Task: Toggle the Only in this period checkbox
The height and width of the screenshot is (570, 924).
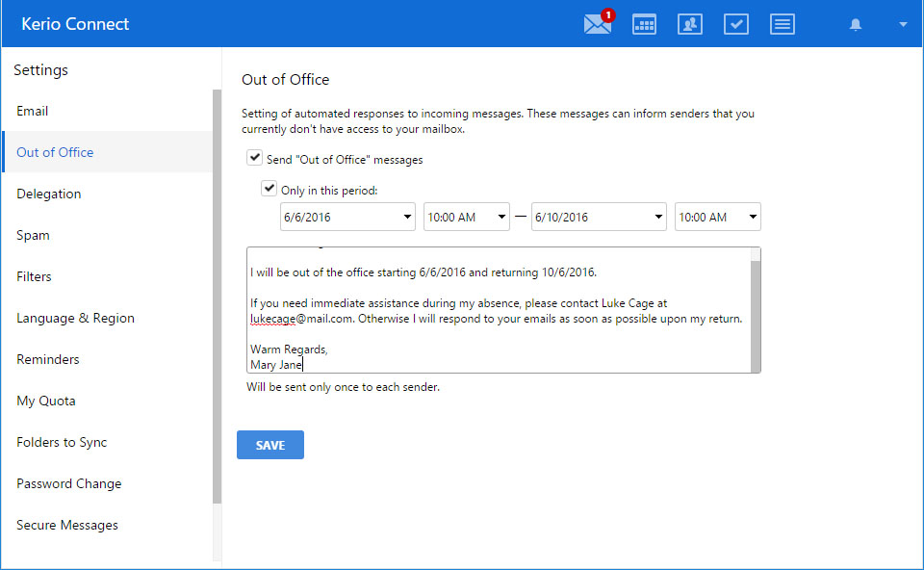Action: point(269,189)
